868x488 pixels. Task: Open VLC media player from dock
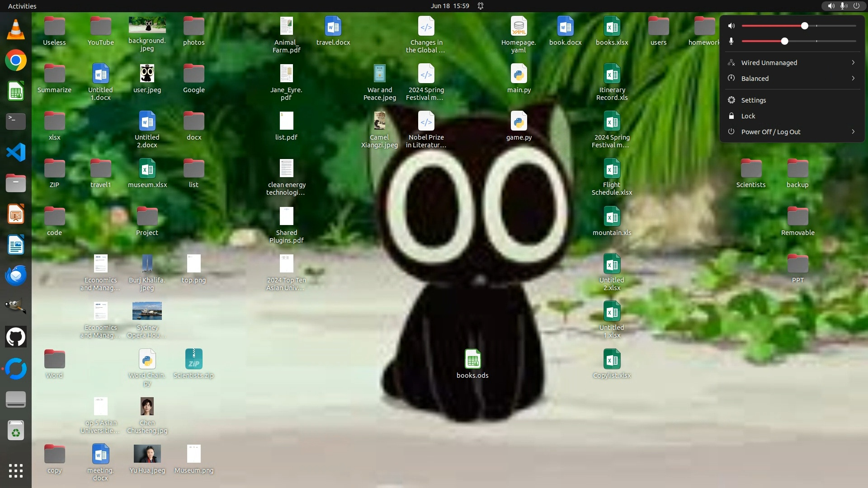(x=15, y=29)
